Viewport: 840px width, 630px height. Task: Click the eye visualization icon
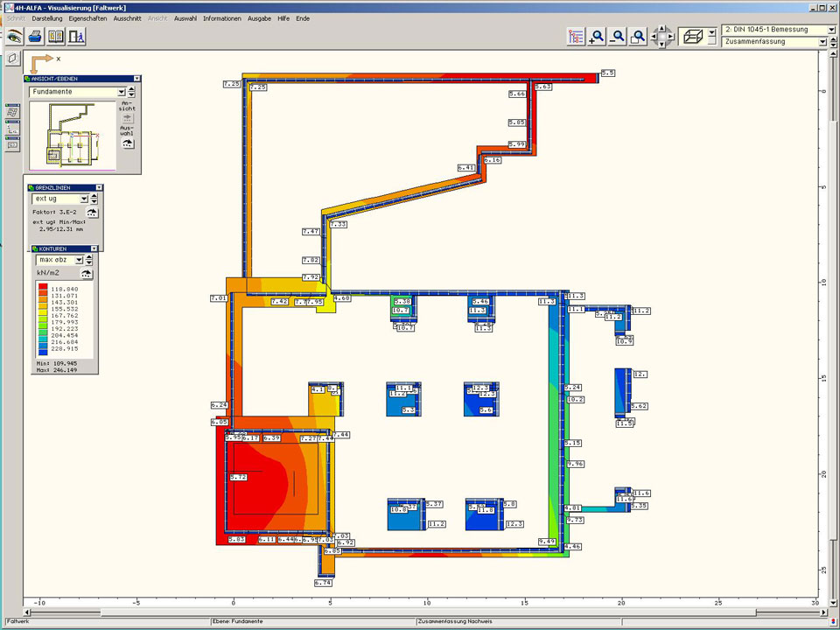coord(14,37)
